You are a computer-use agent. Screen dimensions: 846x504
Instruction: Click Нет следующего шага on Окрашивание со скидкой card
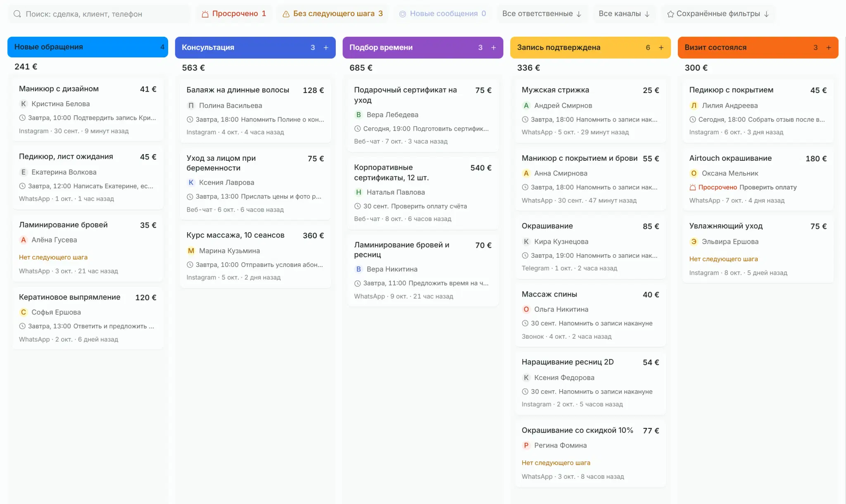tap(556, 463)
